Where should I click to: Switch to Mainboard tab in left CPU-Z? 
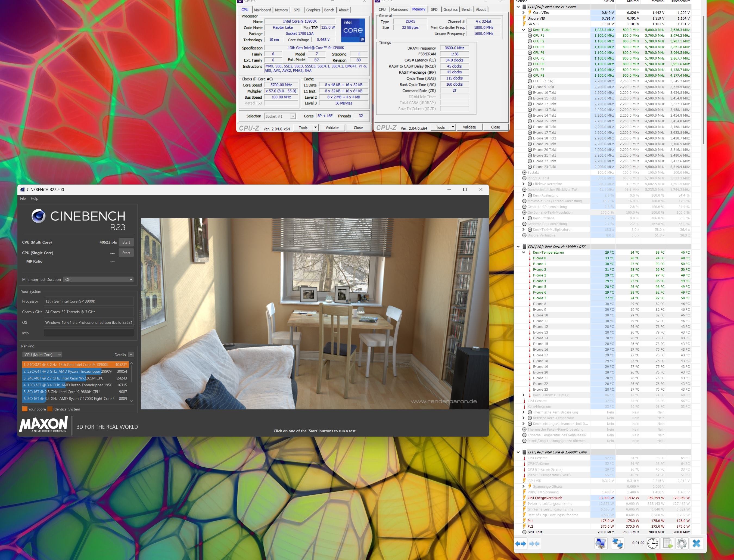pyautogui.click(x=262, y=10)
